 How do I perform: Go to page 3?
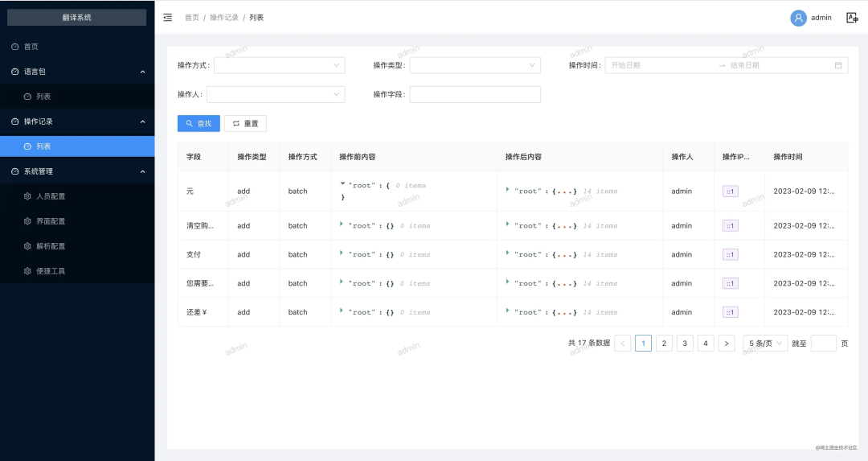click(x=685, y=344)
